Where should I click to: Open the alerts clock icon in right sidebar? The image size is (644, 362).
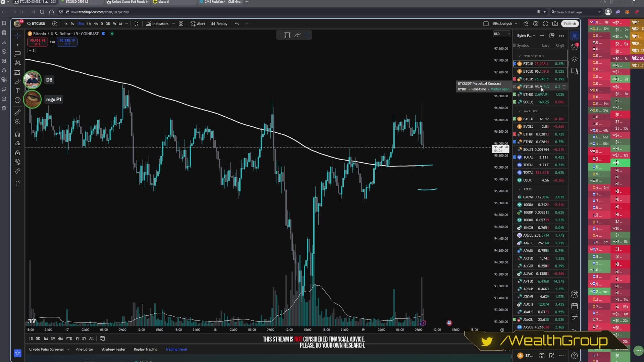[x=575, y=47]
